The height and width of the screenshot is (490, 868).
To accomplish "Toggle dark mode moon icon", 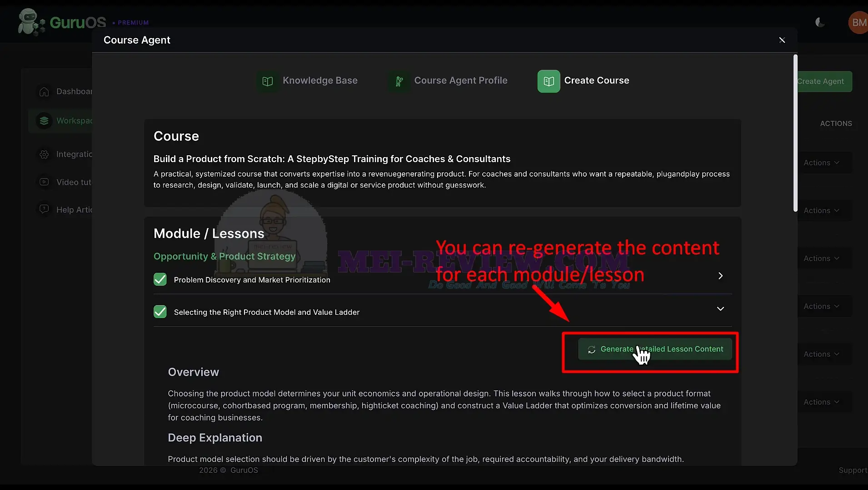I will [820, 22].
